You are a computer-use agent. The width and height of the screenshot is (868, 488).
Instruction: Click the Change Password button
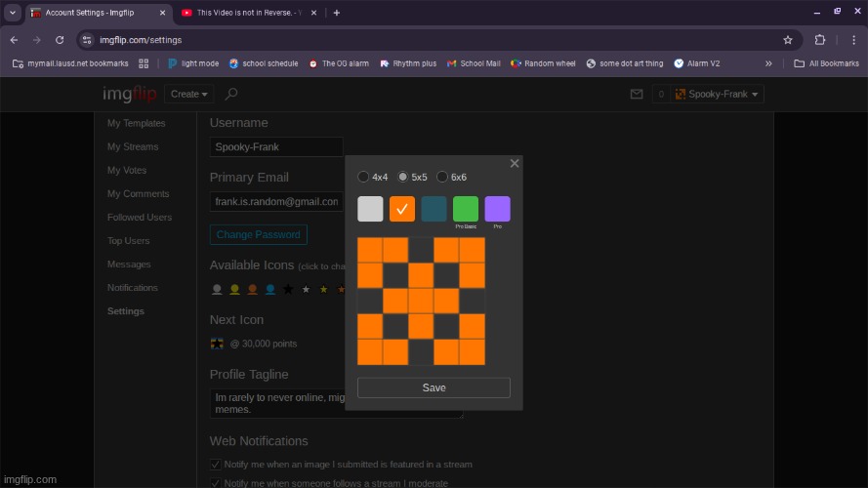click(258, 235)
